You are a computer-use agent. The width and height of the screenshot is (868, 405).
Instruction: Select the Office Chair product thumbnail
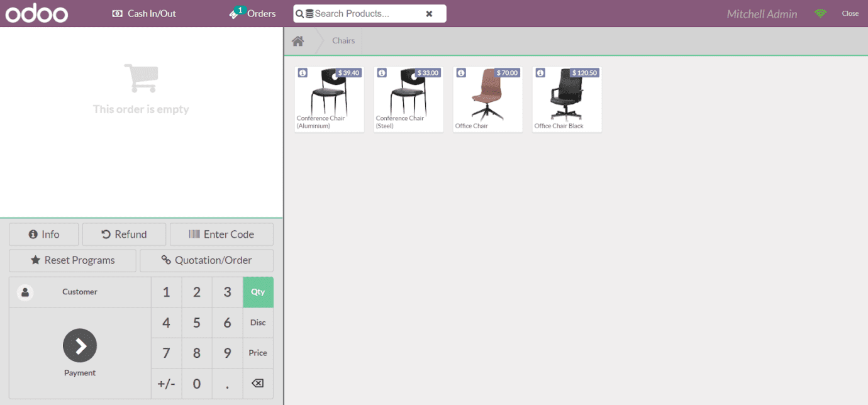[487, 99]
